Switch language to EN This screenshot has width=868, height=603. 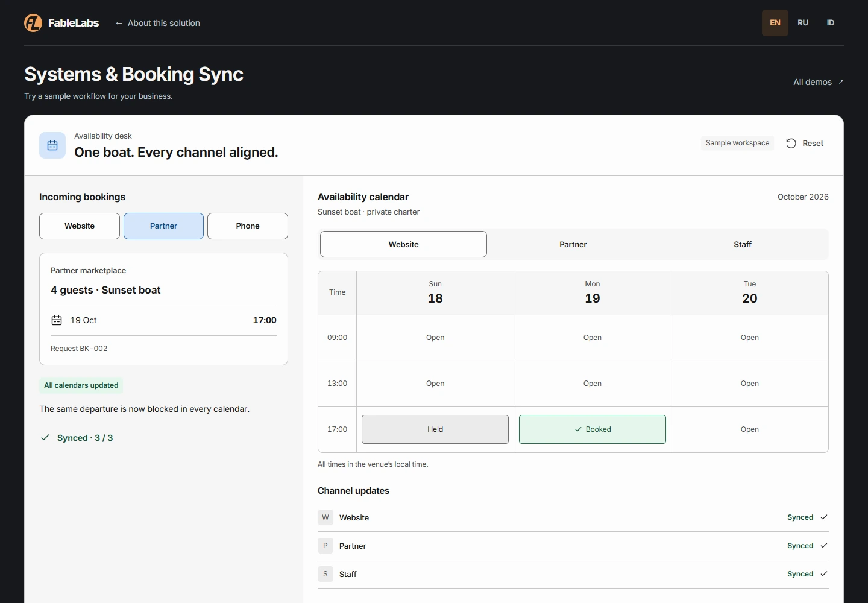775,23
